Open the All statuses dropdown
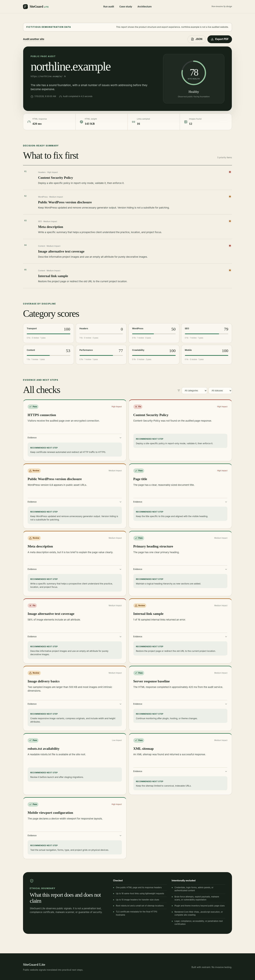Screen dimensions: 255x980 pos(220,390)
